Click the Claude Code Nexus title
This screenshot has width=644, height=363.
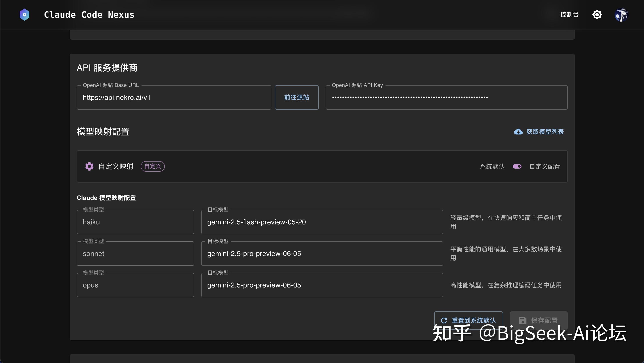click(x=89, y=15)
